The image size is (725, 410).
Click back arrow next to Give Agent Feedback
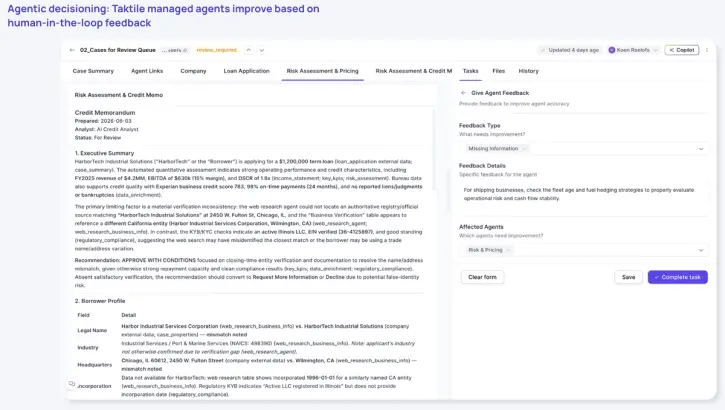coord(463,93)
